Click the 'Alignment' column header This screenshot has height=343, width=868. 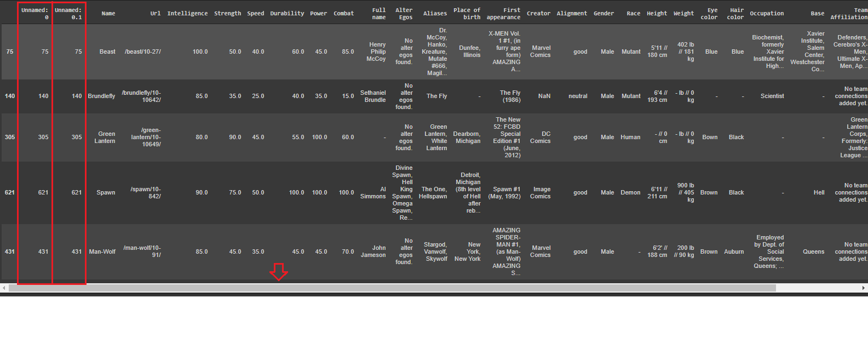pyautogui.click(x=572, y=13)
